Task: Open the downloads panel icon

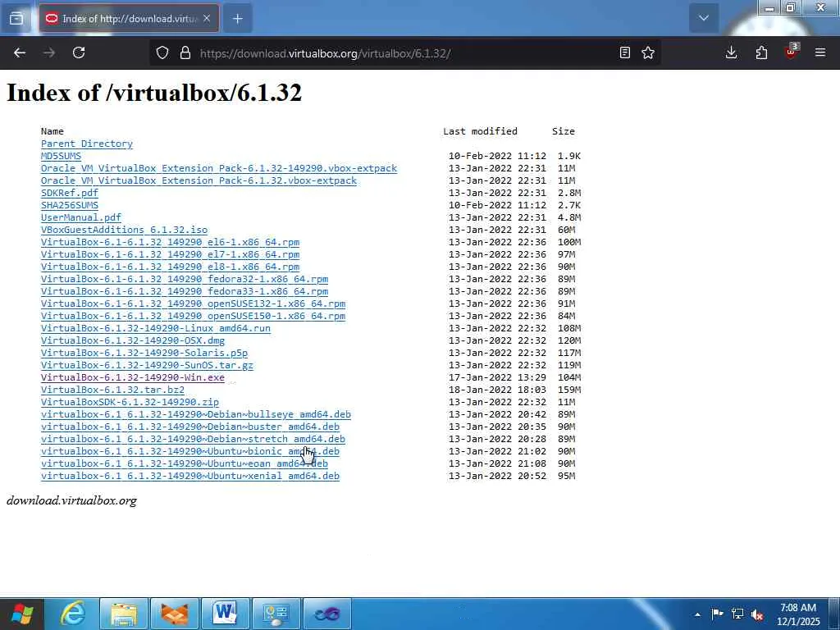Action: [x=731, y=52]
